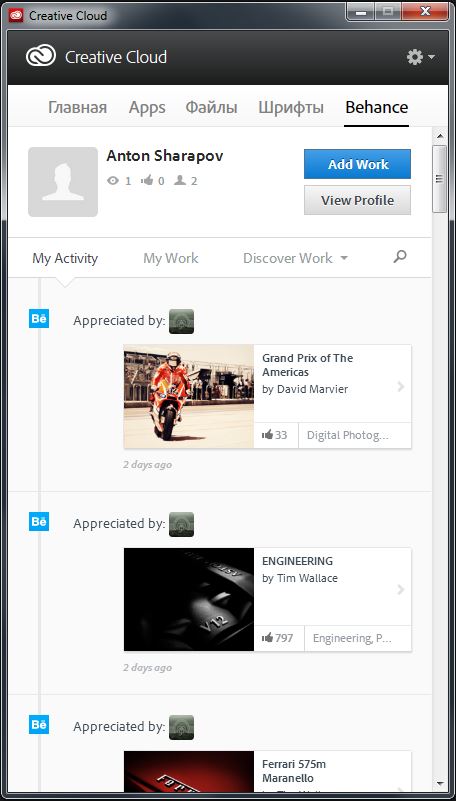456x801 pixels.
Task: Switch to the Главная tab
Action: click(x=78, y=107)
